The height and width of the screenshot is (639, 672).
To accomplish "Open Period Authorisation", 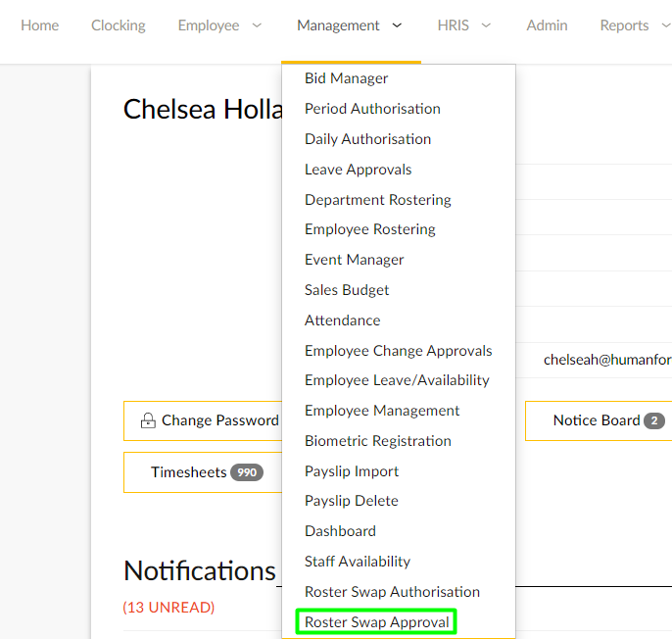I will pos(372,109).
